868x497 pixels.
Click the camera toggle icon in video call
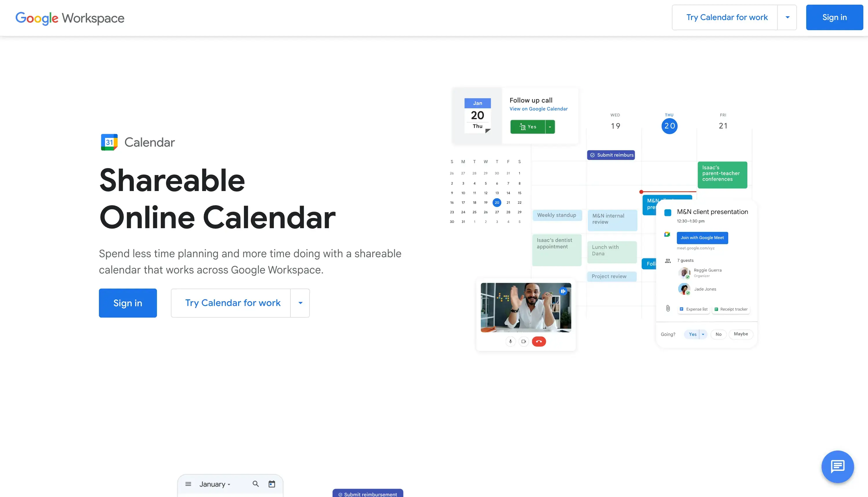coord(523,341)
